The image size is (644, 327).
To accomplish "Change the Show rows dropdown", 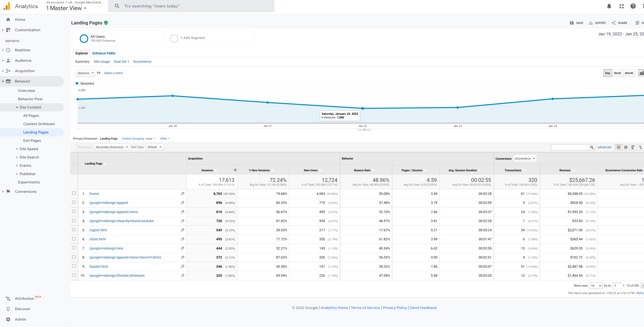I will click(x=596, y=286).
